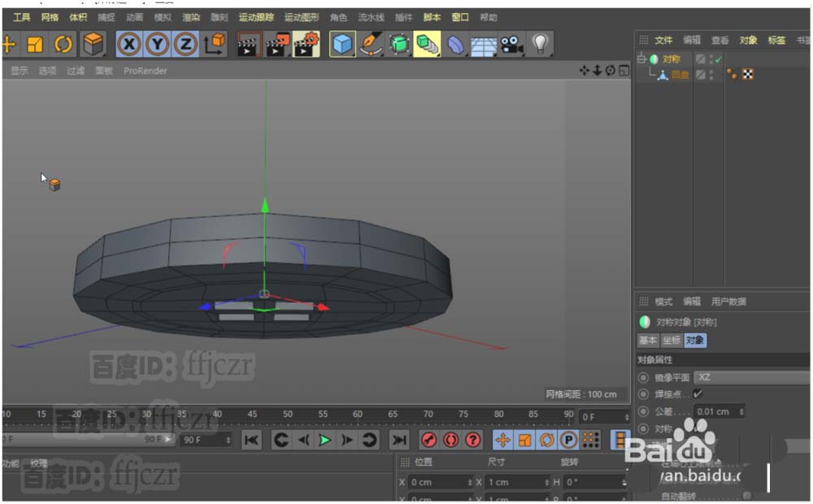Select the Scale tool in top toolbar

click(35, 44)
